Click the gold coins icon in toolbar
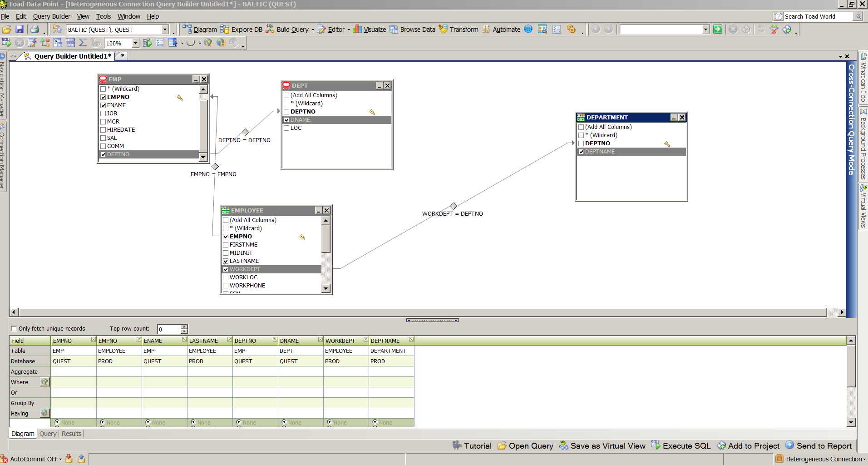This screenshot has height=465, width=868. pyautogui.click(x=572, y=30)
